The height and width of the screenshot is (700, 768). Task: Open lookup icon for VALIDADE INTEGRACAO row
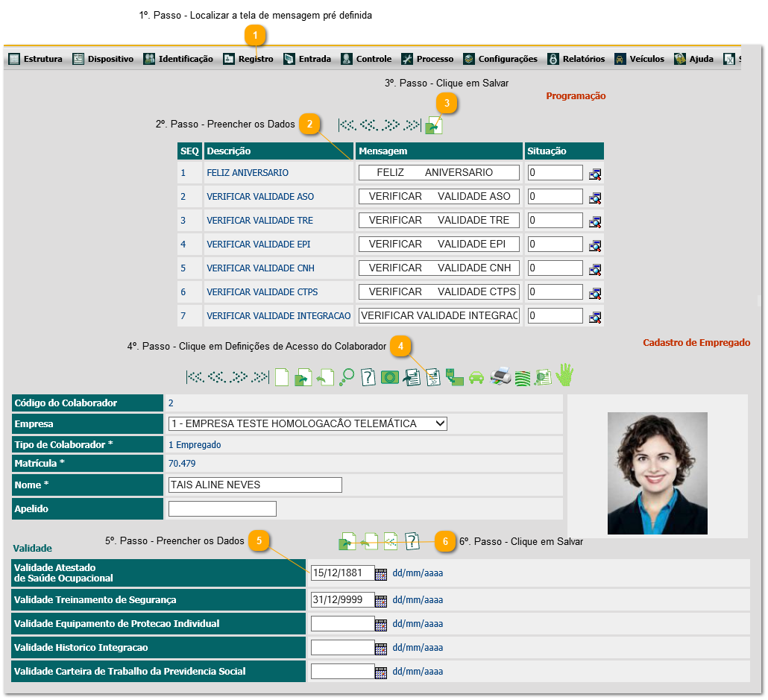coord(595,318)
